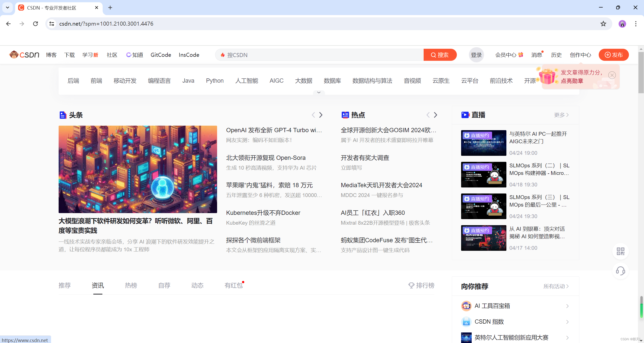Open 更多 in the 直播 panel
Screen dimensions: 644x343
(x=561, y=115)
